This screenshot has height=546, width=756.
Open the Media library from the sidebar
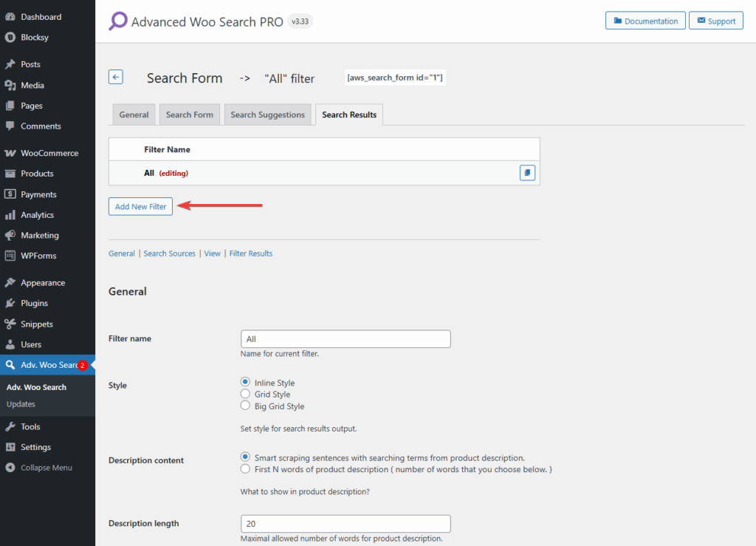[x=35, y=85]
